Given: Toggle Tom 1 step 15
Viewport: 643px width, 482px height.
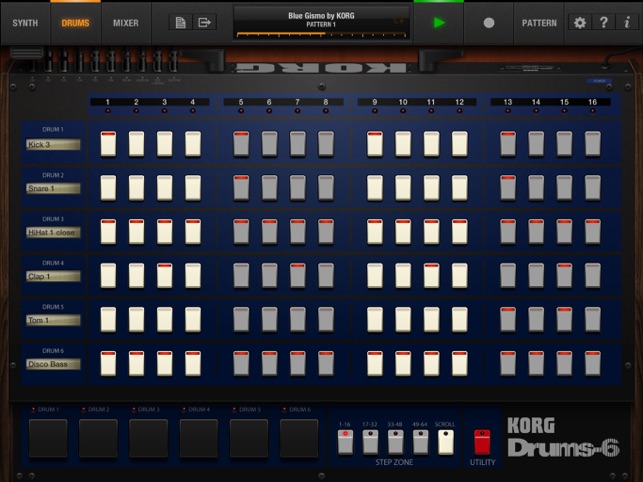Looking at the screenshot, I should 565,320.
